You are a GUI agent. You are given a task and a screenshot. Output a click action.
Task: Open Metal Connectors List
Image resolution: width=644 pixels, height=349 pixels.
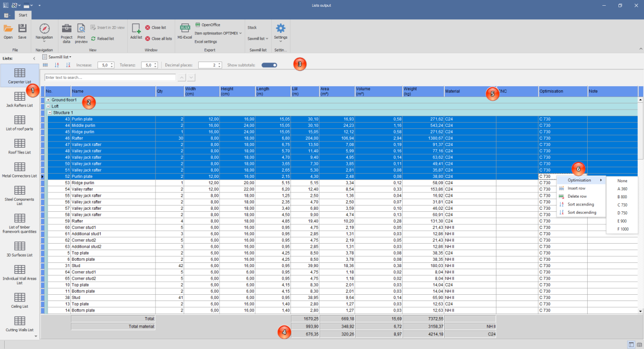20,170
